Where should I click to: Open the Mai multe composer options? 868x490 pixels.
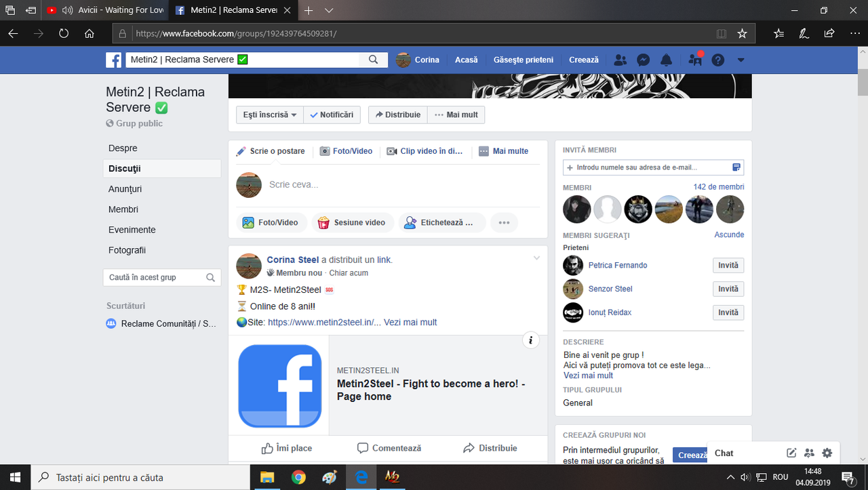(x=503, y=151)
